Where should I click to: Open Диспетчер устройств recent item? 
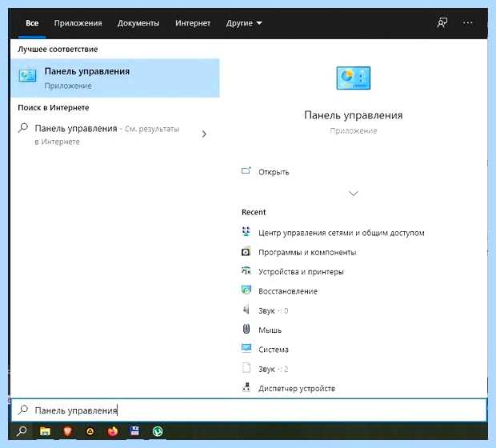[x=297, y=388]
